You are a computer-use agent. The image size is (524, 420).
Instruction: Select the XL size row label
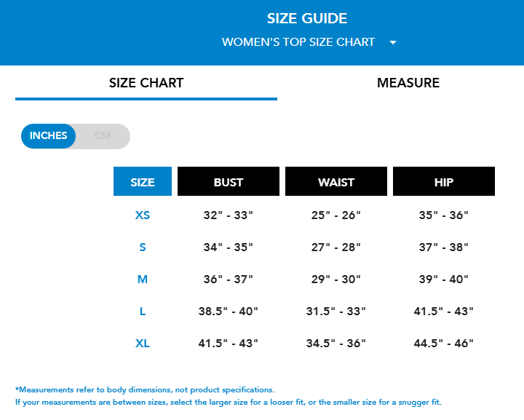point(143,344)
